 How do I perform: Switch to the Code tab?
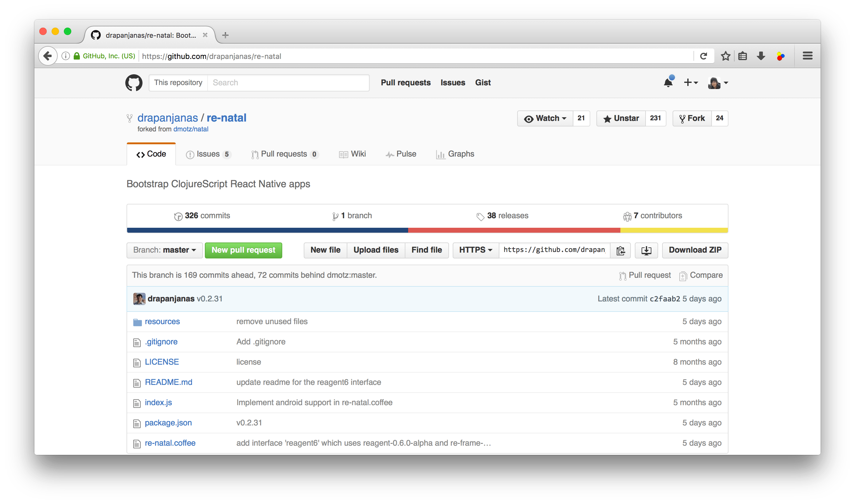point(151,154)
